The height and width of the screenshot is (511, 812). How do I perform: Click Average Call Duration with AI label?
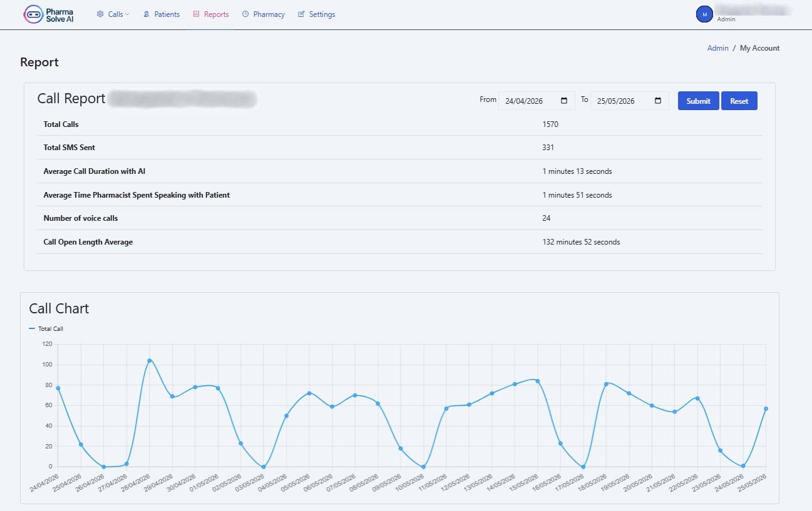94,171
